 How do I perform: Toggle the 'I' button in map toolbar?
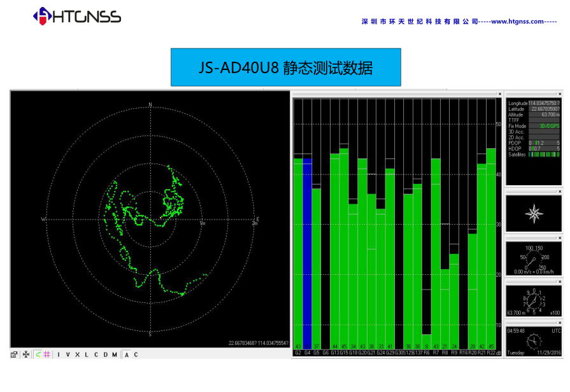59,354
